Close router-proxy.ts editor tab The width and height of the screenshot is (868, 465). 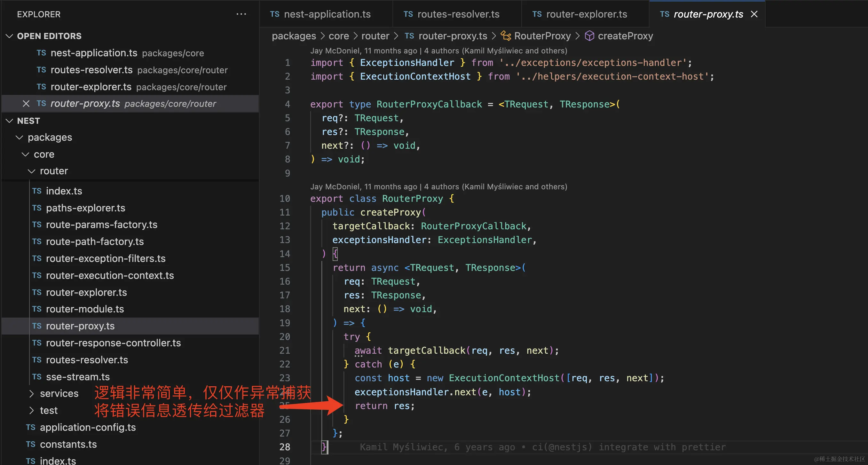coord(754,14)
